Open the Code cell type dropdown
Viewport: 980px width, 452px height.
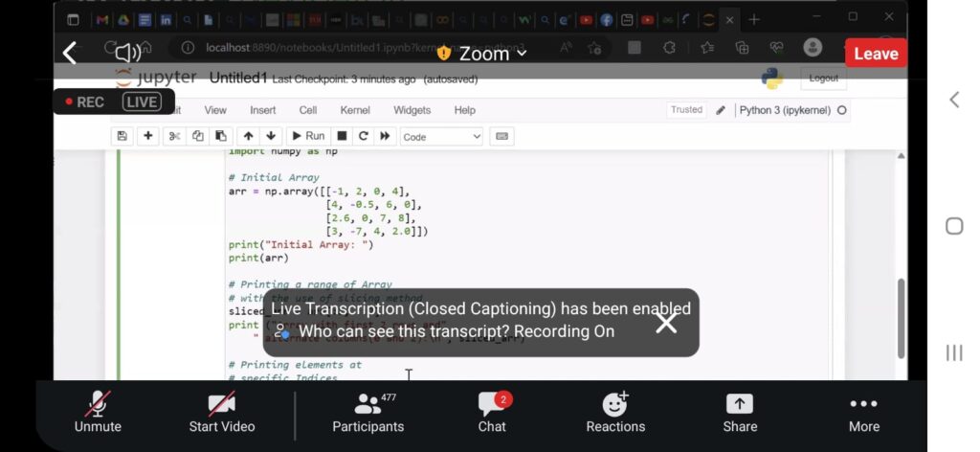click(441, 137)
